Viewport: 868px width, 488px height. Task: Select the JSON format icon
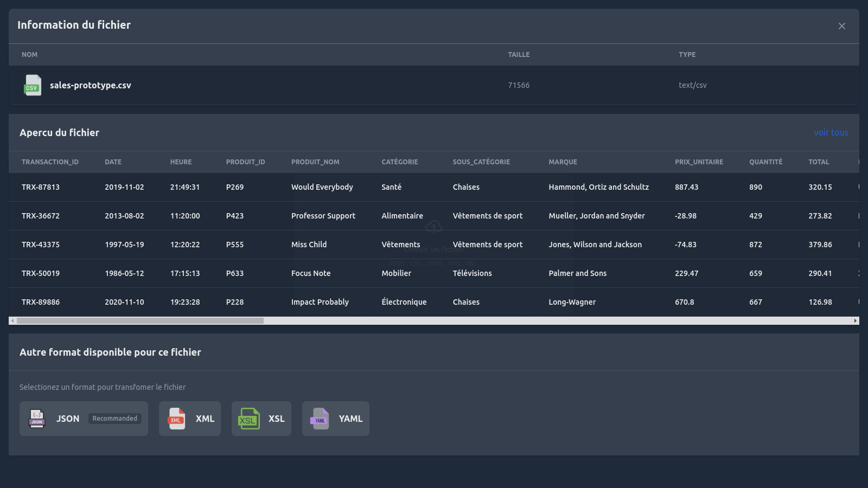(x=36, y=419)
